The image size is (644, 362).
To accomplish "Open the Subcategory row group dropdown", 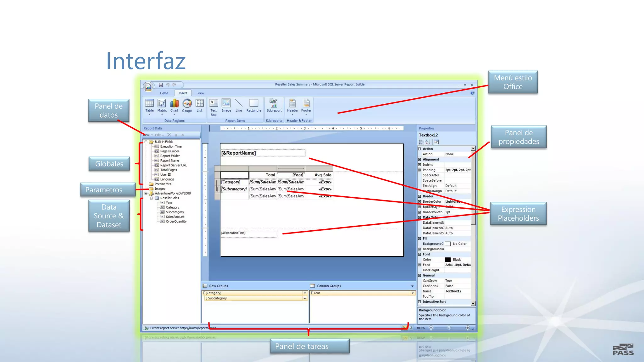I will (305, 299).
